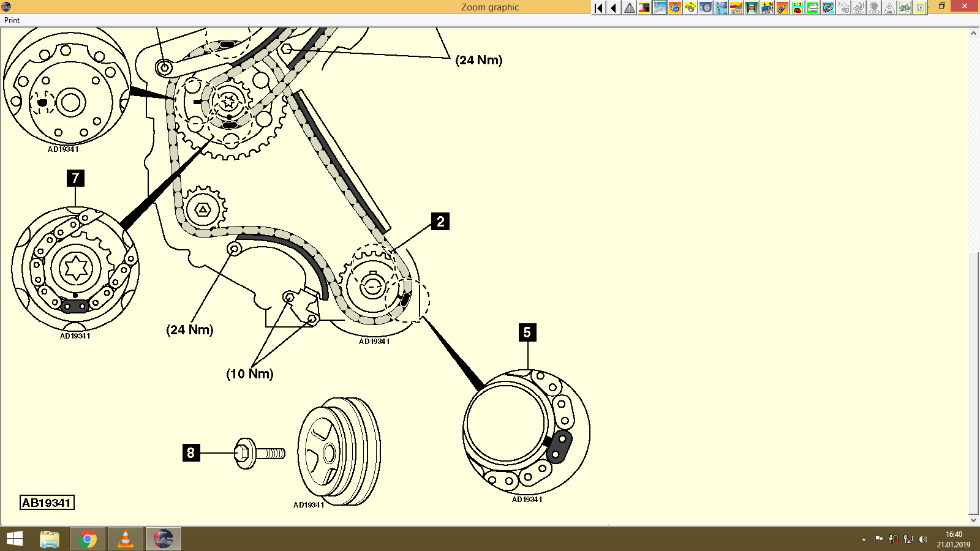Click the blue tow truck toolbar icon

click(767, 8)
